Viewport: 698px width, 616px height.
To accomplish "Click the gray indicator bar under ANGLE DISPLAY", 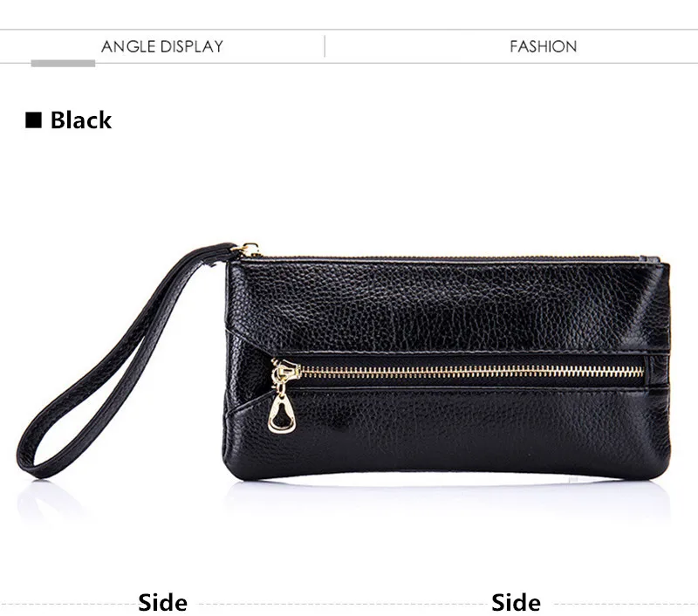I will 63,64.
